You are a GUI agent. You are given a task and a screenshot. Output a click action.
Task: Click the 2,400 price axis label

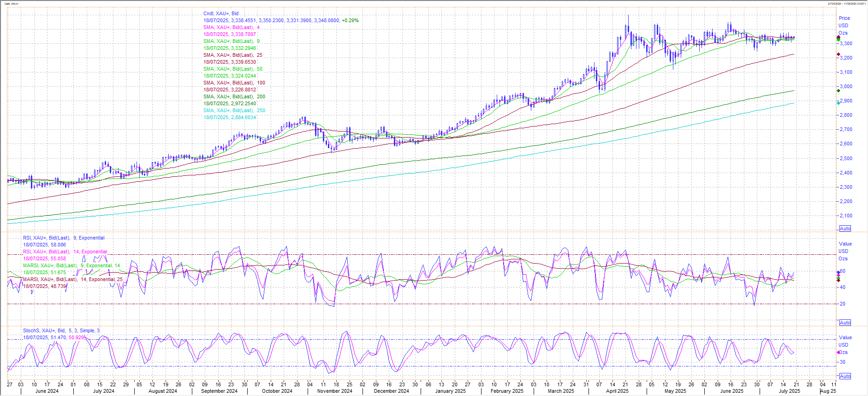tap(846, 173)
